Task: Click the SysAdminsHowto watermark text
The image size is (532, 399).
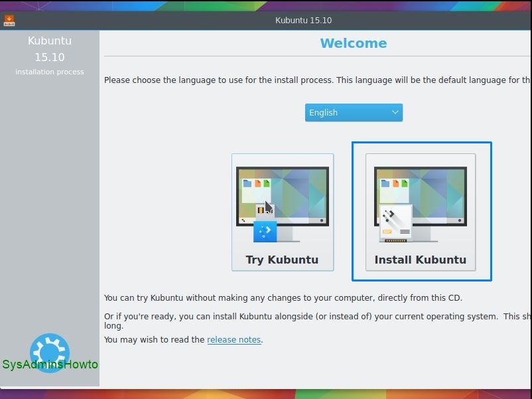Action: pos(50,364)
